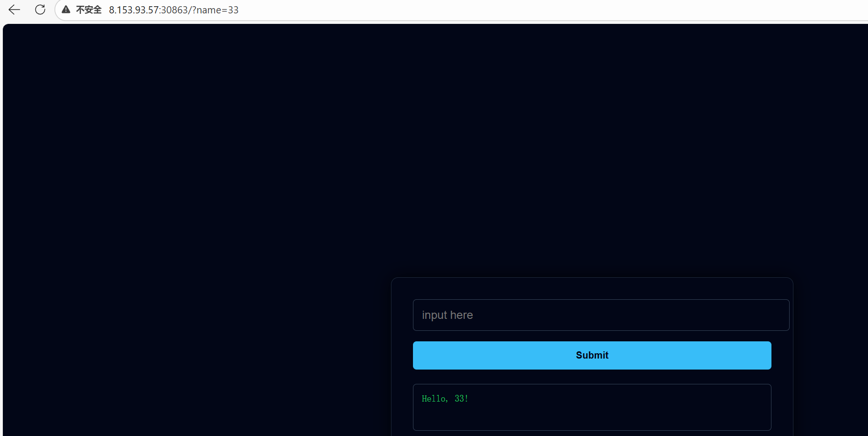Screen dimensions: 868x436
Task: Click the placeholder text 'input here'
Action: [447, 315]
